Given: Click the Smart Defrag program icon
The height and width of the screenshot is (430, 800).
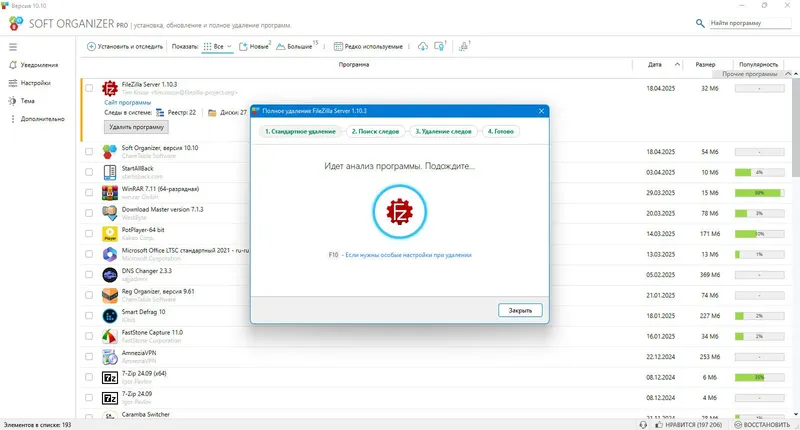Looking at the screenshot, I should click(x=110, y=316).
